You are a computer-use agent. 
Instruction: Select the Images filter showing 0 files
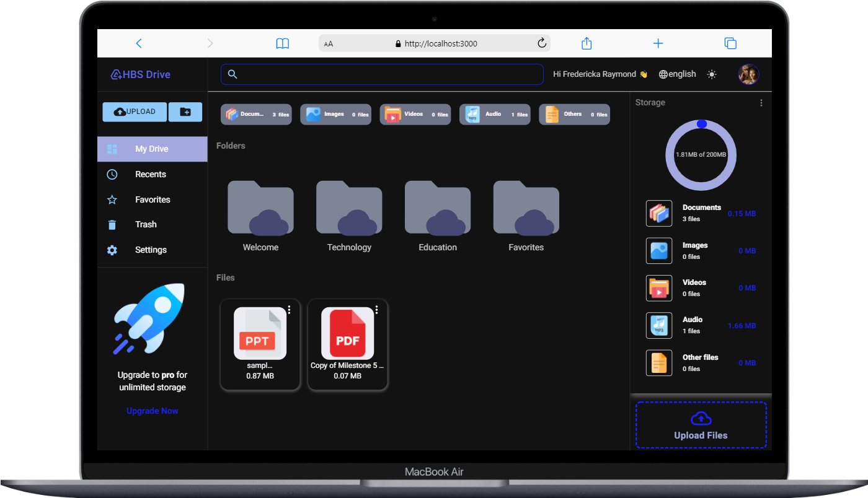tap(335, 114)
